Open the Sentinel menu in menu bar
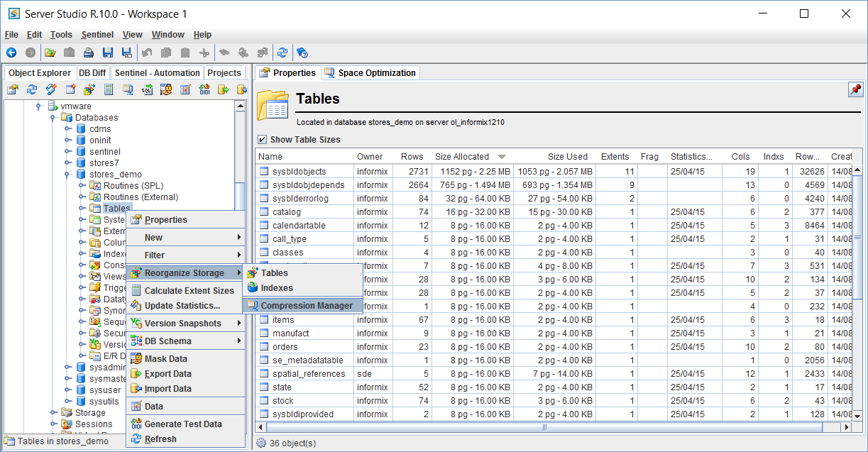 click(97, 35)
